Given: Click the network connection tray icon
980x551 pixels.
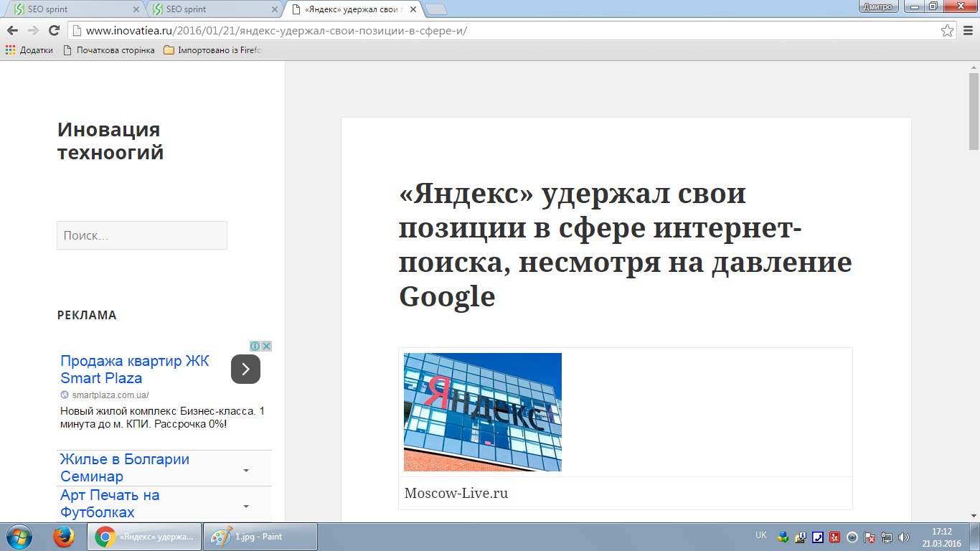Looking at the screenshot, I should [887, 537].
